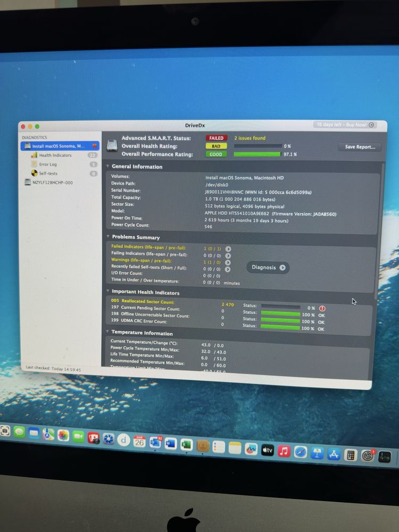Open Music from the Dock
This screenshot has height=532, width=399.
click(284, 451)
